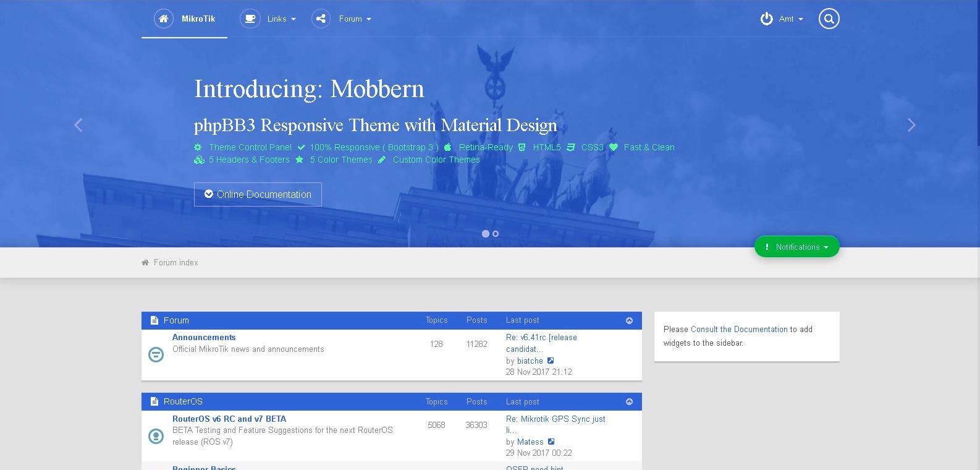
Task: Open the search magnifier icon
Action: point(829,19)
